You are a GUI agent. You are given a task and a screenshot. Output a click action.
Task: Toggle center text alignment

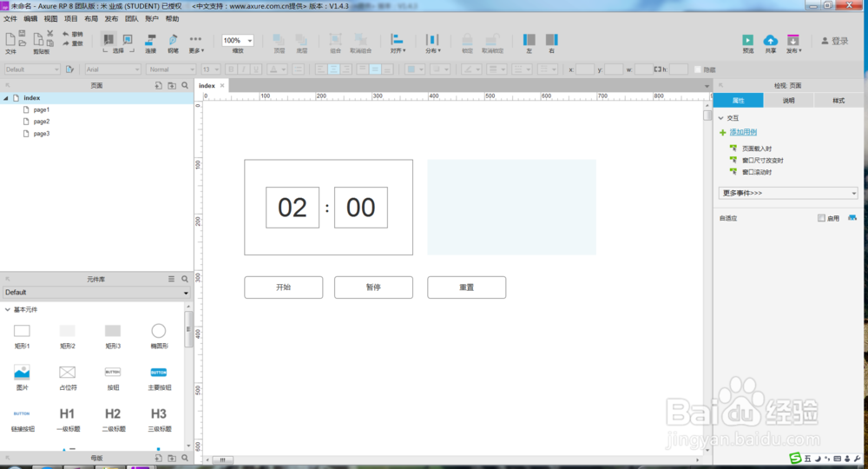[x=333, y=69]
